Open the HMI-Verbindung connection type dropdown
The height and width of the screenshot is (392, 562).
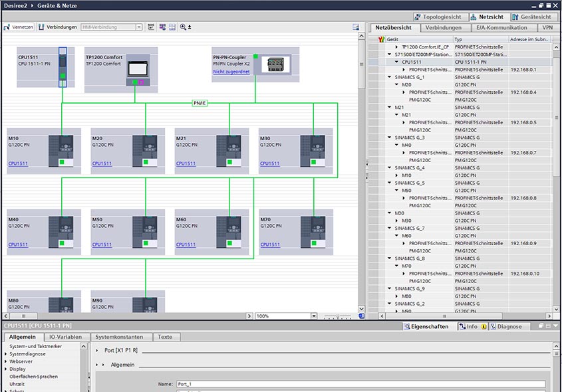tap(139, 27)
